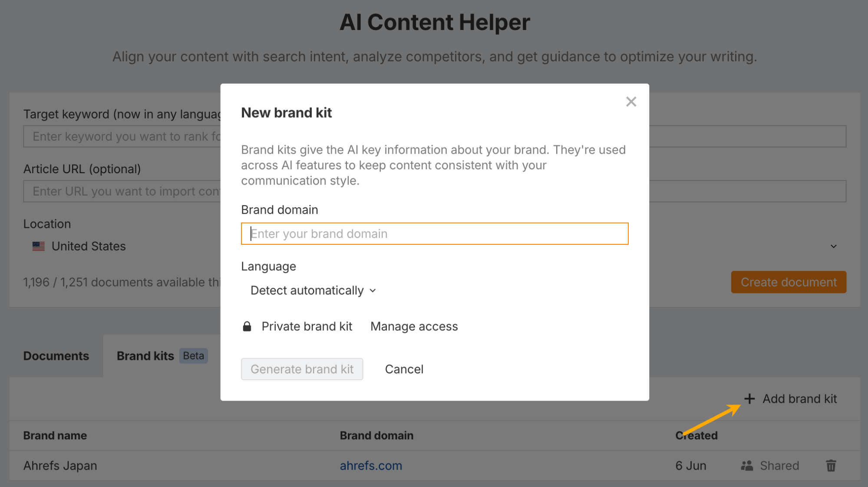Screen dimensions: 868x487
Task: Click the Create document button
Action: [x=788, y=282]
